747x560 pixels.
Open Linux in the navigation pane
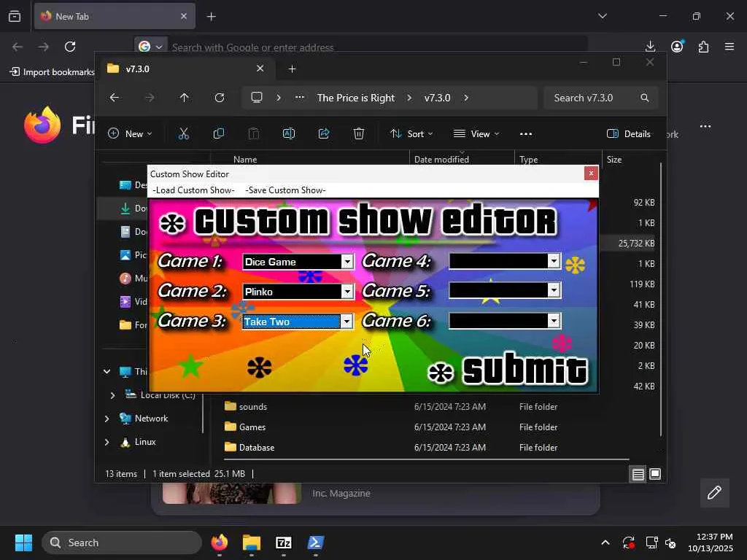tap(145, 442)
